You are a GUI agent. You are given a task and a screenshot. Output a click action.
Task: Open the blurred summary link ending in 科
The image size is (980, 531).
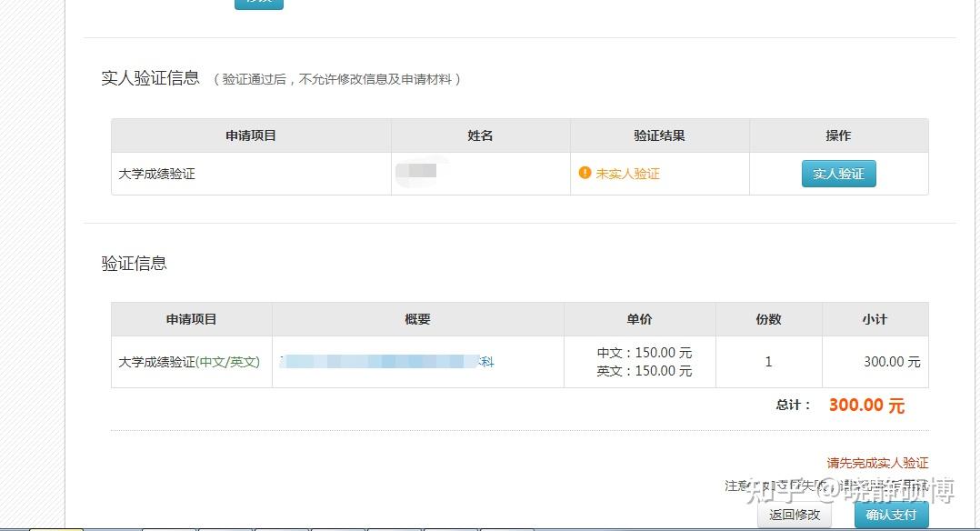click(x=387, y=362)
